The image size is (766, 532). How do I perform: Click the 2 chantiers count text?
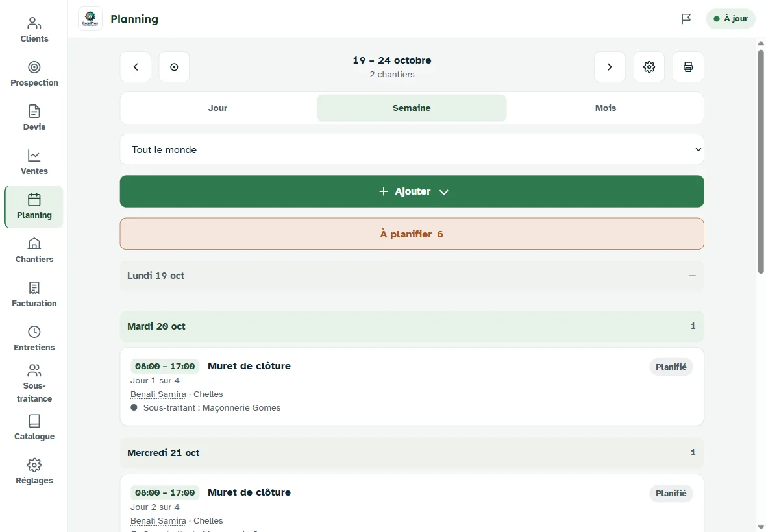point(392,75)
